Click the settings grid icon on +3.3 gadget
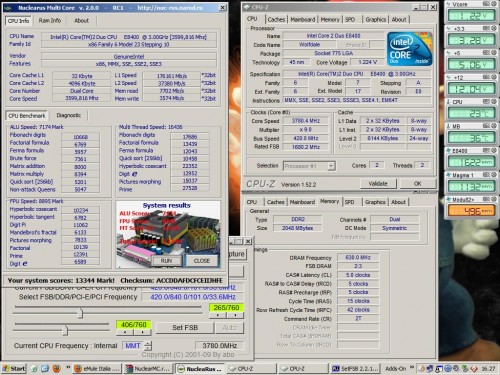This screenshot has height=375, width=500. 487,28
